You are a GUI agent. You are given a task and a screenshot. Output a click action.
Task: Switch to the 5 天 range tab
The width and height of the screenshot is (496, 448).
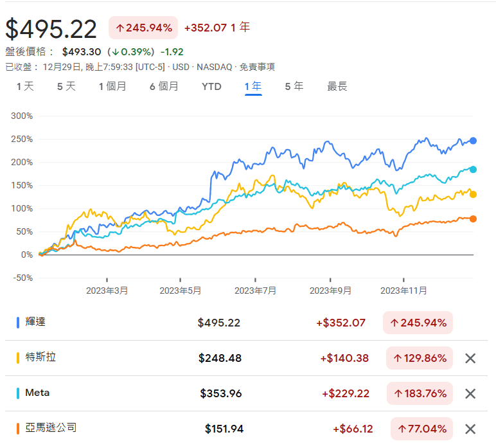pyautogui.click(x=66, y=86)
